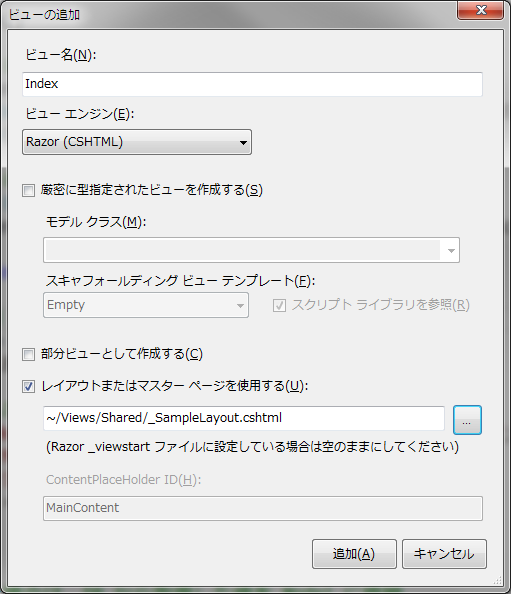Click the キャンセル button

(444, 554)
